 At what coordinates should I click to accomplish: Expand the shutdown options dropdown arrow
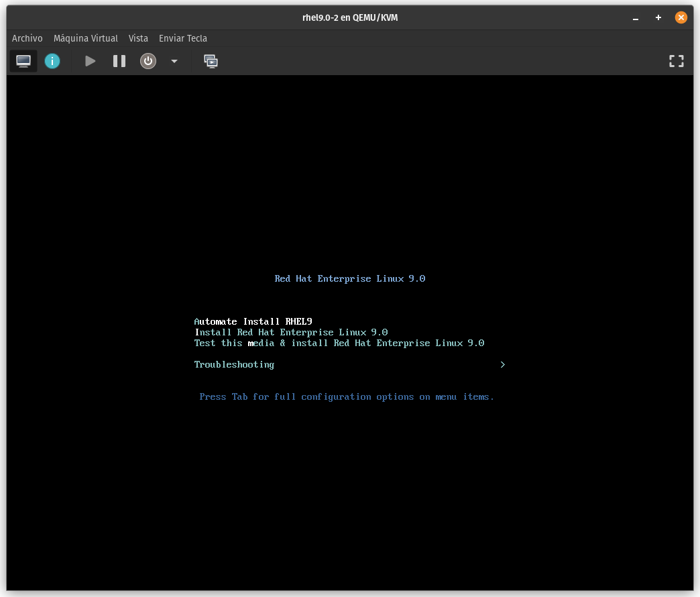point(174,61)
